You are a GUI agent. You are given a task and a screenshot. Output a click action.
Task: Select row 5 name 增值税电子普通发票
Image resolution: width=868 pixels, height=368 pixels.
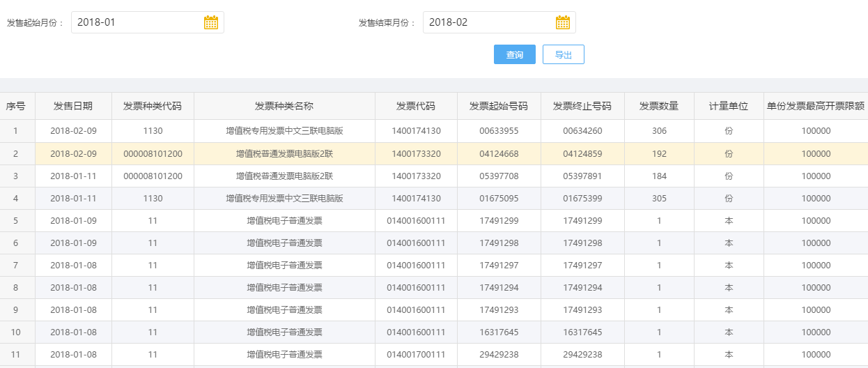coord(284,220)
